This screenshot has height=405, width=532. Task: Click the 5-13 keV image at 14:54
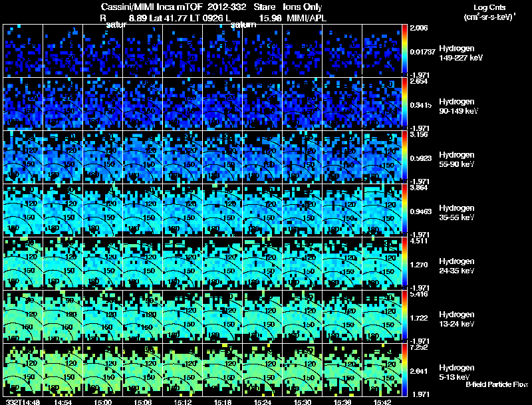pyautogui.click(x=63, y=370)
